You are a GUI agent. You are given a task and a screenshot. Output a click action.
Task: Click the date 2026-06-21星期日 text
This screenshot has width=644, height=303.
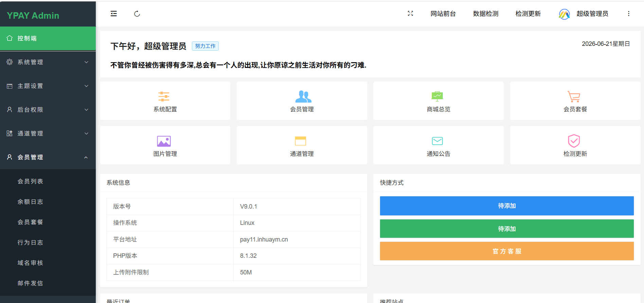click(x=606, y=44)
